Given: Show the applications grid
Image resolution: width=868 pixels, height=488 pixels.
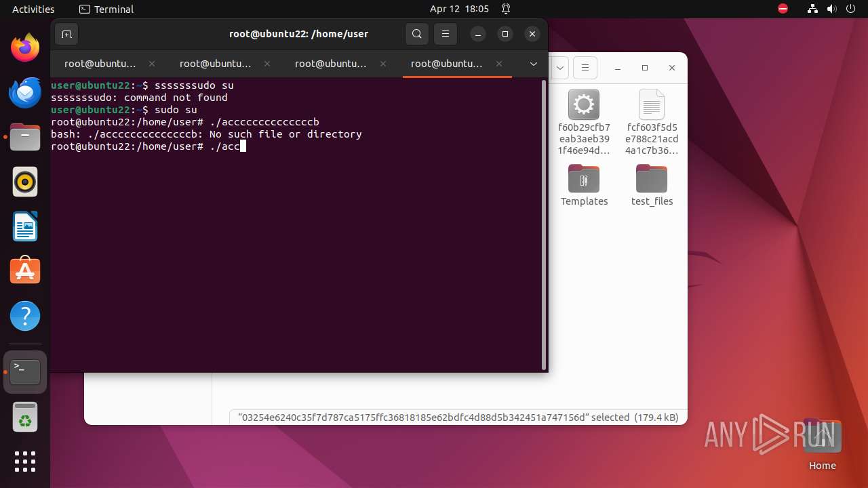Looking at the screenshot, I should tap(25, 462).
